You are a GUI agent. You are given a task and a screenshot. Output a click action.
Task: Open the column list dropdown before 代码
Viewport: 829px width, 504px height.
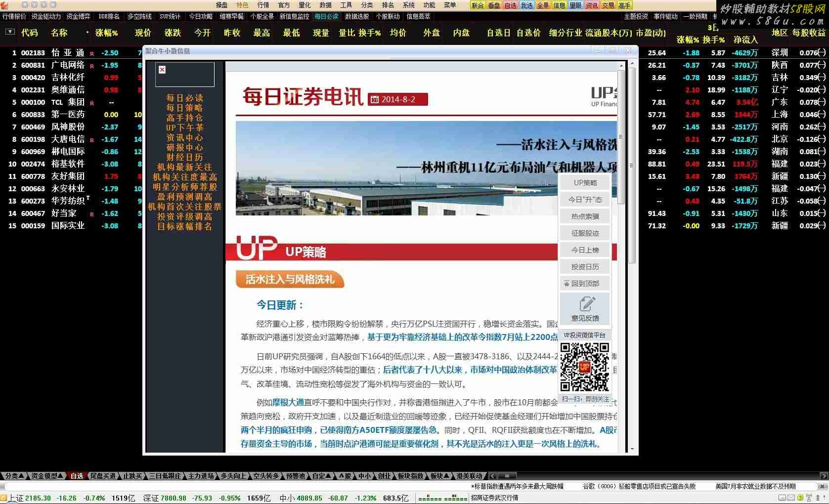point(10,32)
